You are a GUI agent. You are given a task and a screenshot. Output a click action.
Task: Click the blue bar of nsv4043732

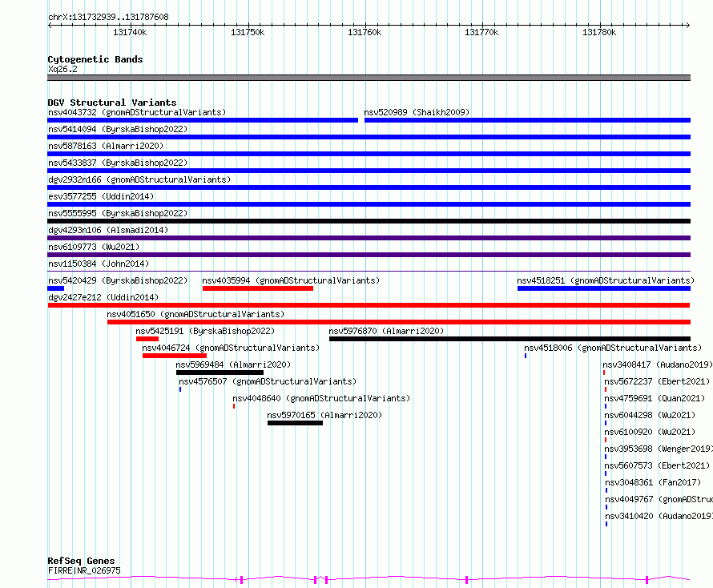tap(203, 120)
